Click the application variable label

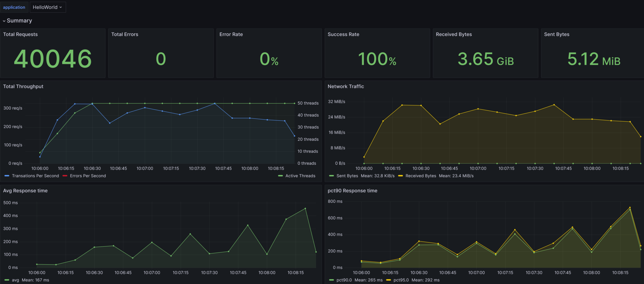tap(14, 7)
